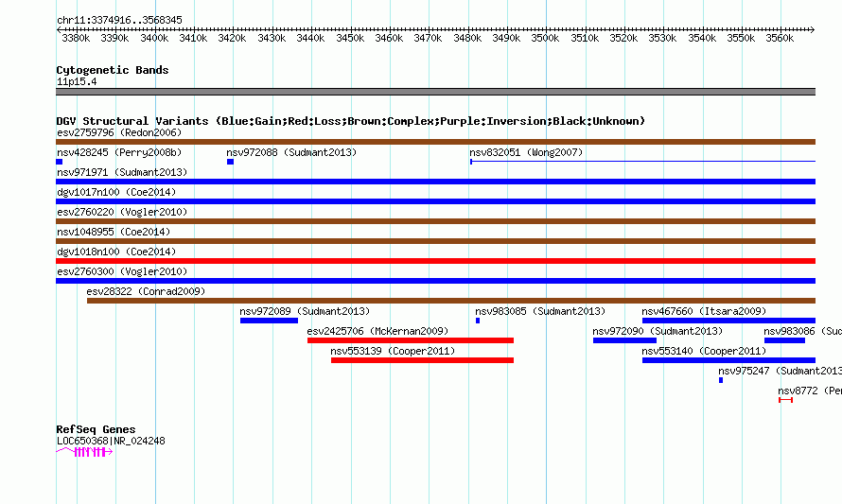This screenshot has height=504, width=842.
Task: Click the 3500k ruler tick label
Action: [x=545, y=38]
